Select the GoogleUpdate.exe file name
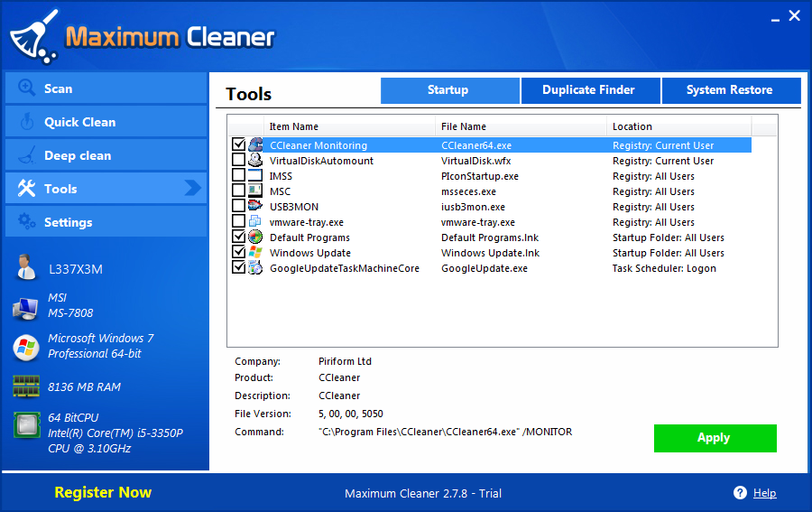812x512 pixels. [x=484, y=268]
